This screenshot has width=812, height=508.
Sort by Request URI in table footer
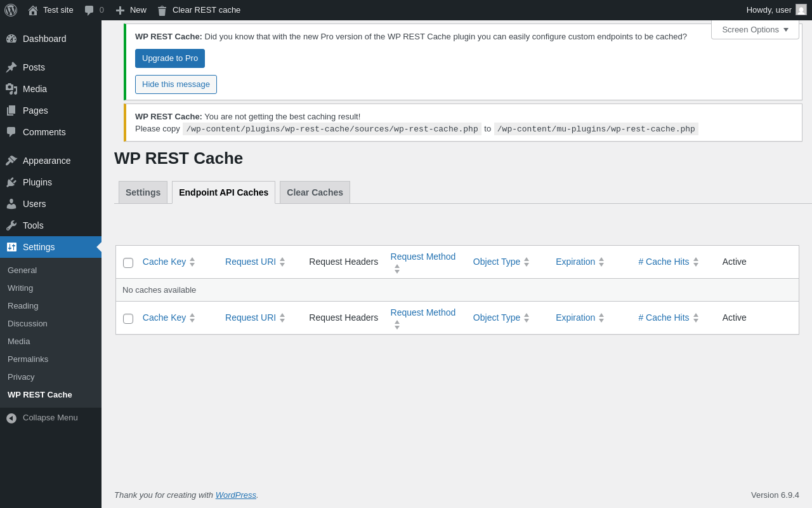pyautogui.click(x=255, y=317)
